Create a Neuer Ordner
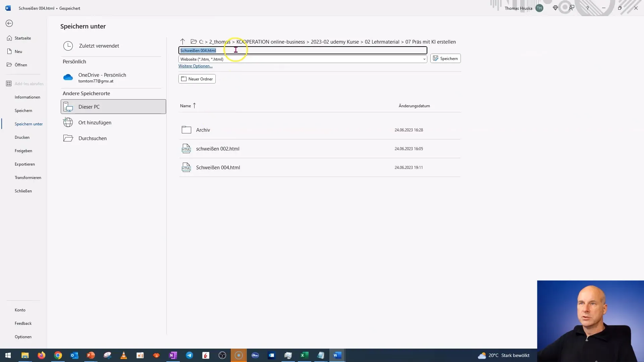 197,79
